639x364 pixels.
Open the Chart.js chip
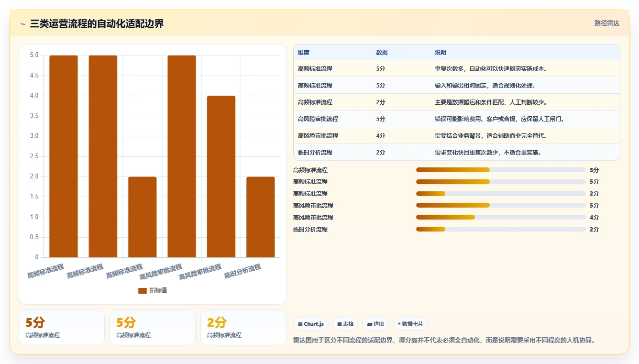[x=310, y=324]
